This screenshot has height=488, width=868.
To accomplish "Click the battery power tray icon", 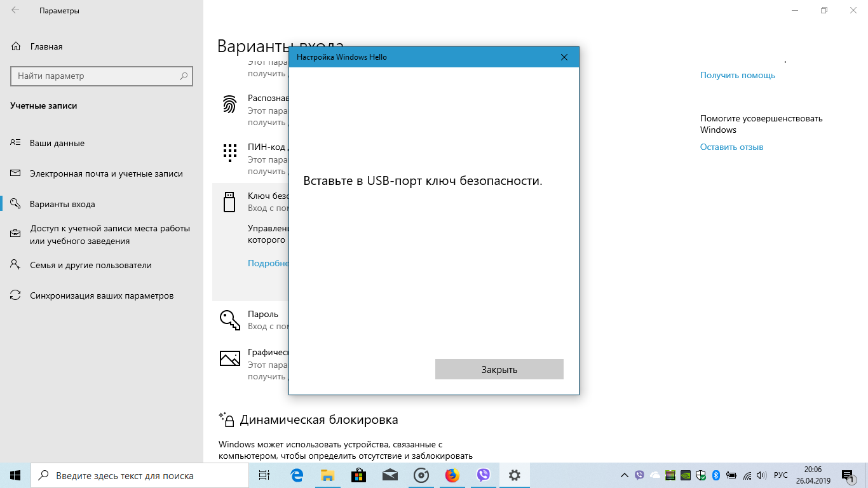I will (731, 475).
